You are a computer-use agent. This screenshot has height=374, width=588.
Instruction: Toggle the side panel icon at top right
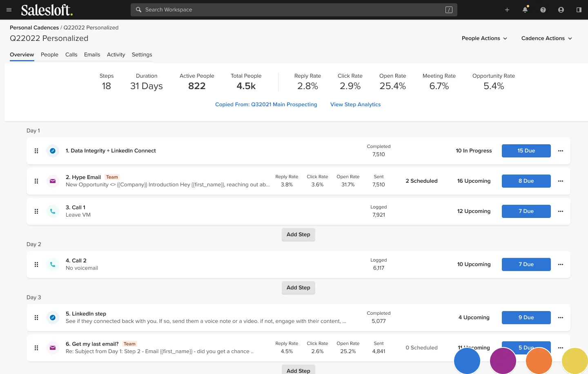click(x=579, y=10)
